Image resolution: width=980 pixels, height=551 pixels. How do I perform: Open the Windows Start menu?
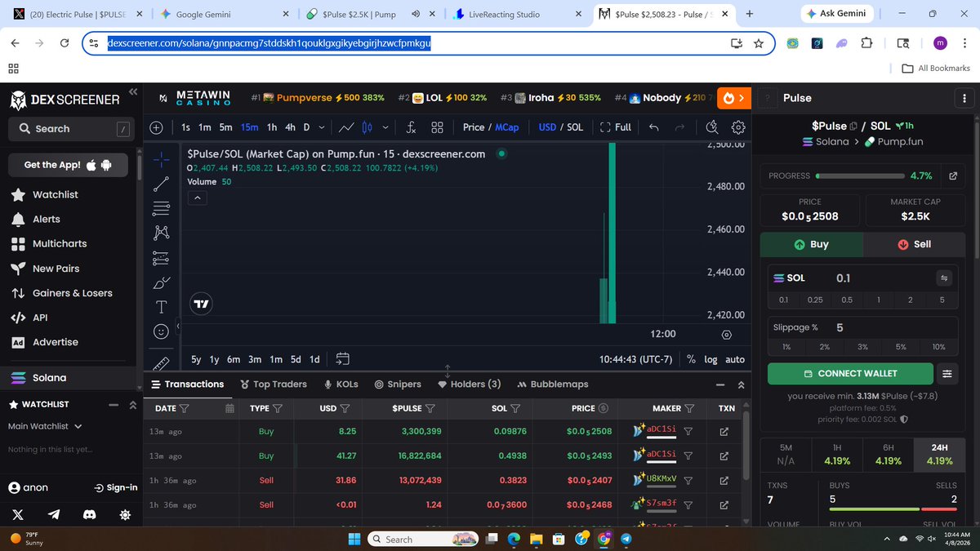354,539
